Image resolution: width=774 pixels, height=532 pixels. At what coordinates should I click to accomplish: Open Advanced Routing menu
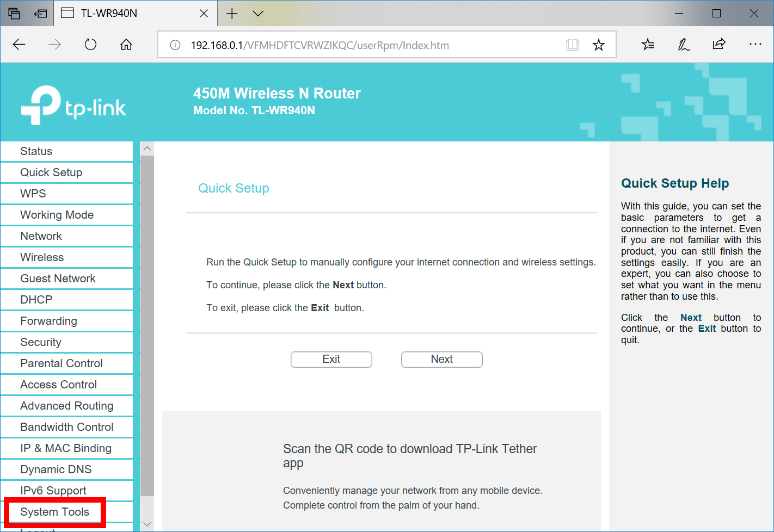(x=66, y=406)
